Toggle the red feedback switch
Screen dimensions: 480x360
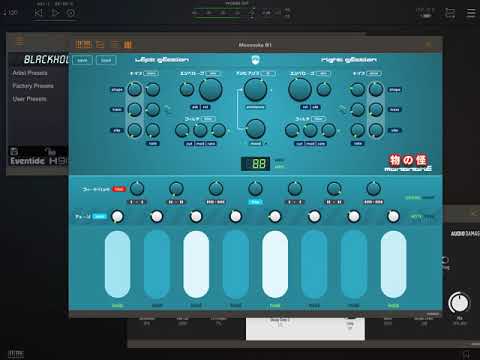click(119, 189)
